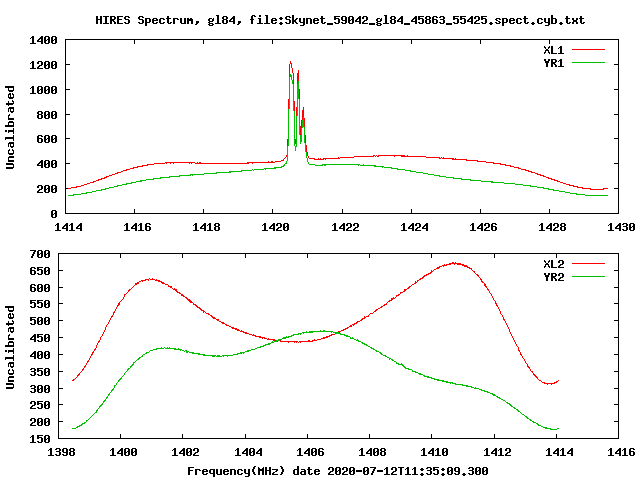Click the 1402 x-axis tick label
Image resolution: width=640 pixels, height=480 pixels.
(185, 452)
